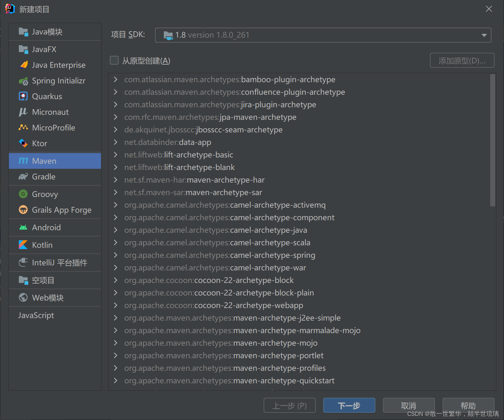Image resolution: width=504 pixels, height=420 pixels.
Task: Click the SDK folder icon in combo box
Action: pos(168,35)
